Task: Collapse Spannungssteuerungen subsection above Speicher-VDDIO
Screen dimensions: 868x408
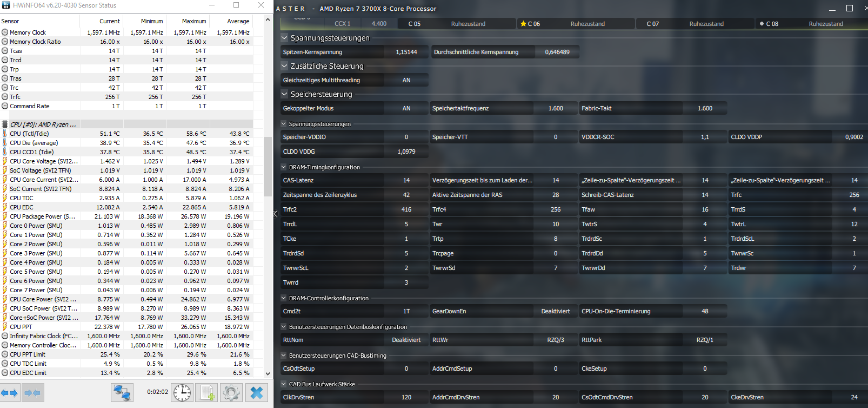Action: pyautogui.click(x=284, y=124)
